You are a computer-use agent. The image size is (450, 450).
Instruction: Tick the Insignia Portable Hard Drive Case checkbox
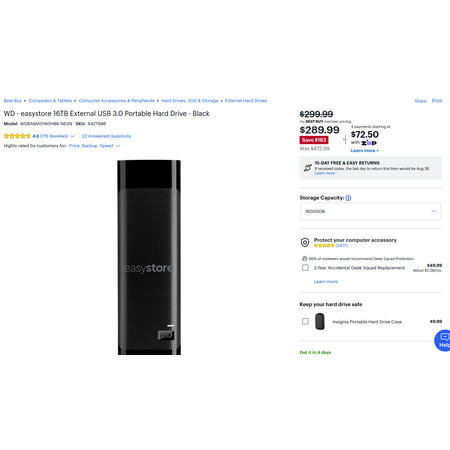[305, 321]
